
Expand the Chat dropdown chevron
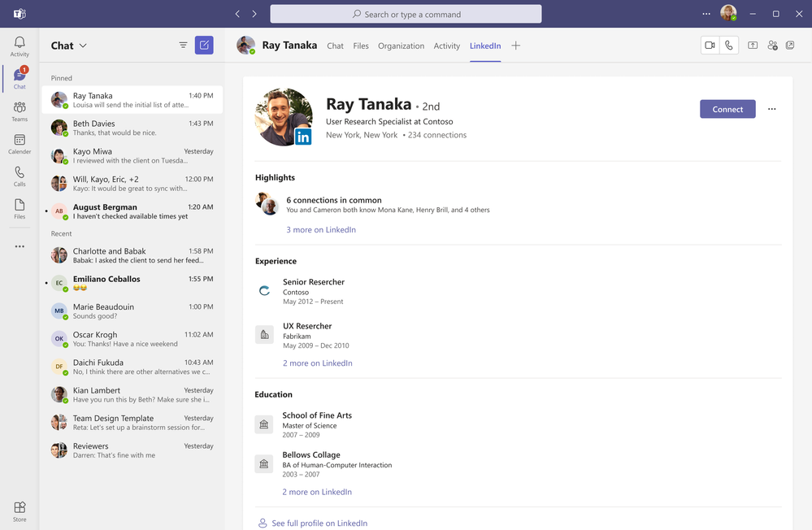(x=83, y=46)
